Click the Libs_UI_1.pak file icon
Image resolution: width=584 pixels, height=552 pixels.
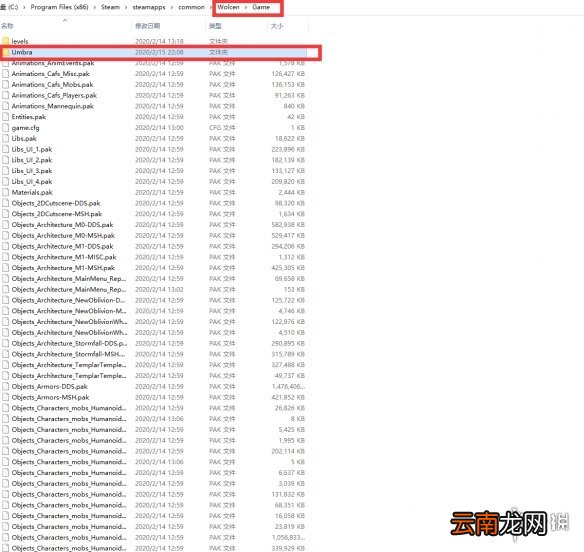[6, 149]
